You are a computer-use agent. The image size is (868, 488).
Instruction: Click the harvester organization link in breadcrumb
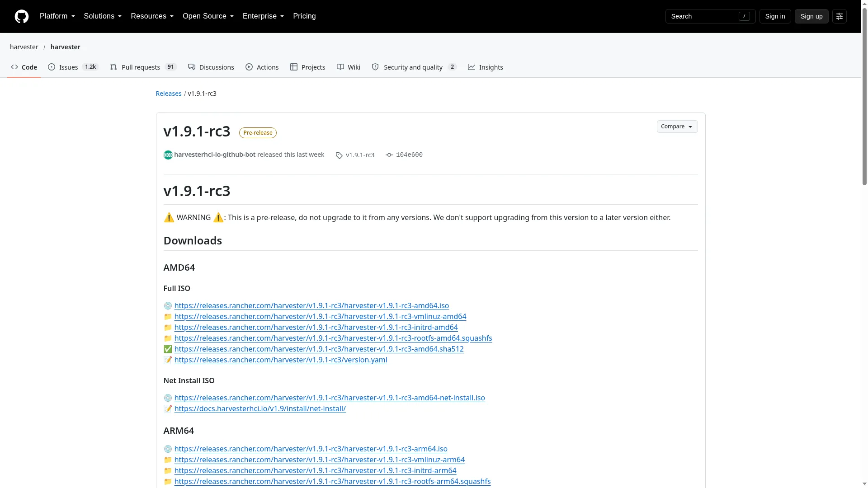[x=24, y=47]
